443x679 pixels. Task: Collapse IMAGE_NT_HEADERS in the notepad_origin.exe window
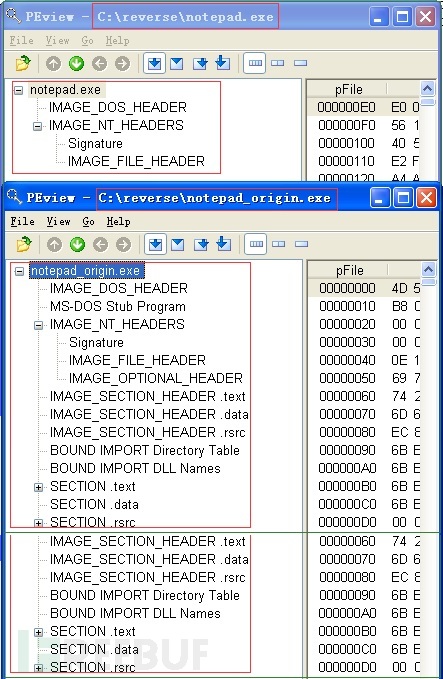(39, 325)
